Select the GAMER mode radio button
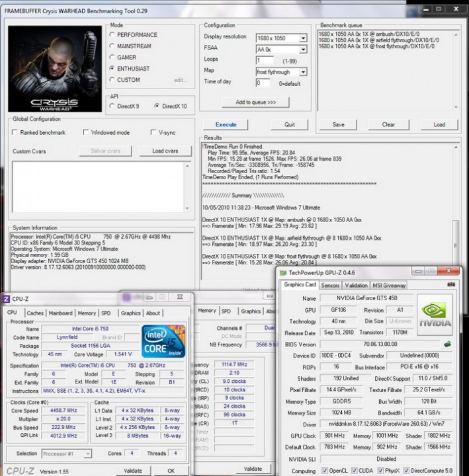 (112, 57)
